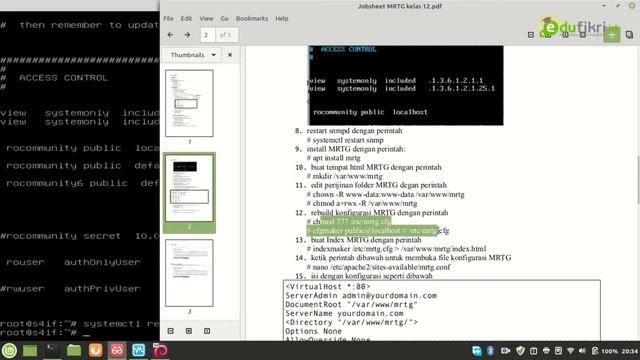Viewport: 640px width, 360px height.
Task: Click the blue network-monitor tray icon
Action: [x=476, y=351]
